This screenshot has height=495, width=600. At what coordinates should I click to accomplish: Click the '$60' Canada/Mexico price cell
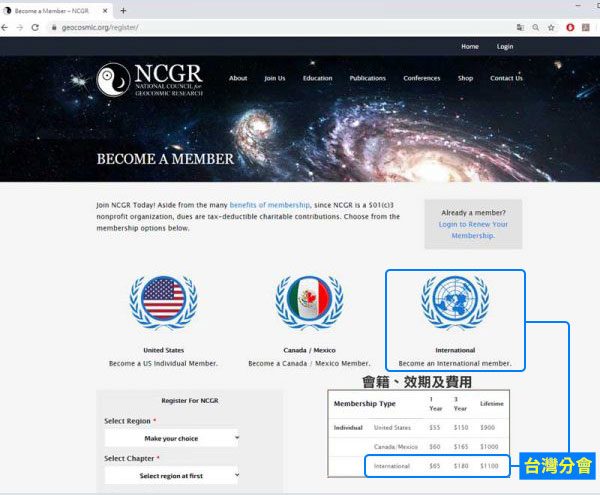[435, 446]
